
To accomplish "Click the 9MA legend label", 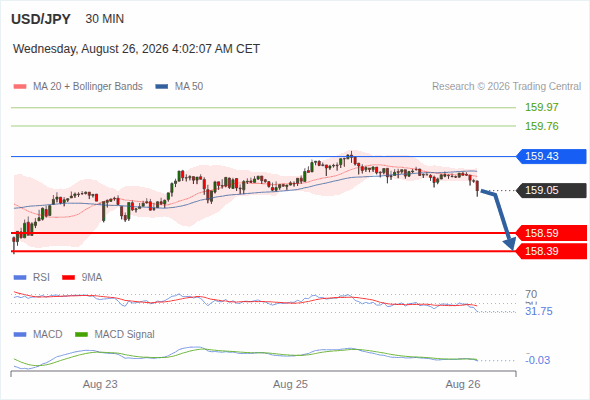I will click(x=92, y=278).
